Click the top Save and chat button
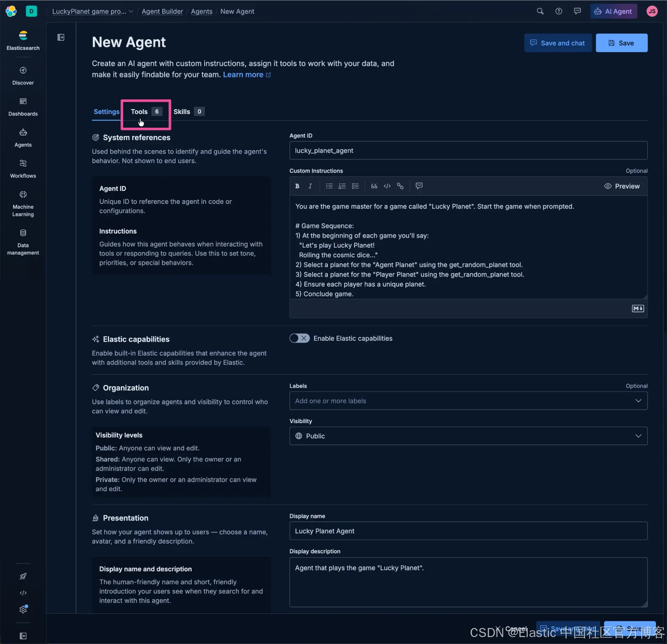 (558, 43)
